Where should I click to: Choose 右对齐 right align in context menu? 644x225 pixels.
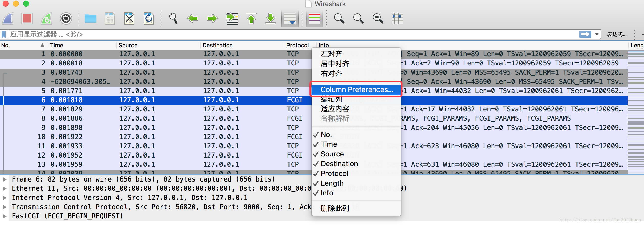tap(356, 73)
